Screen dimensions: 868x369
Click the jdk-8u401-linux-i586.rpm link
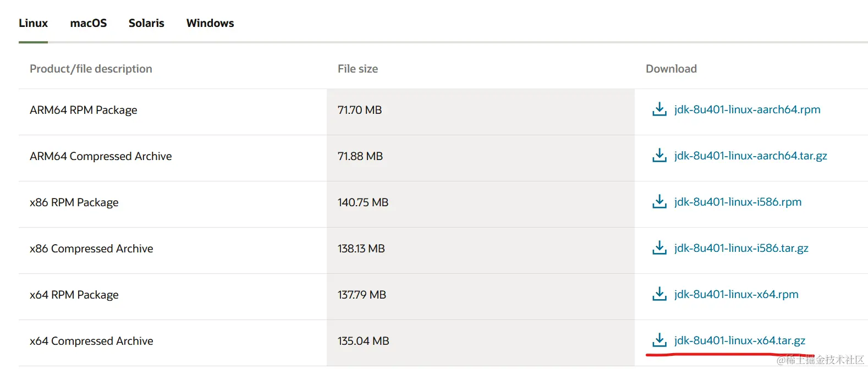738,202
